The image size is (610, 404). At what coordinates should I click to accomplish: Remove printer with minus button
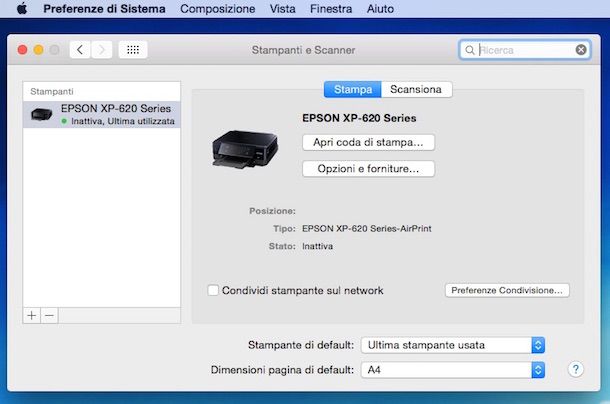coord(49,315)
